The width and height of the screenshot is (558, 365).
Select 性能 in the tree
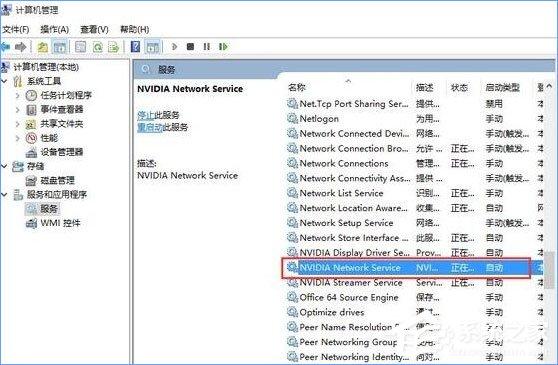coord(49,138)
